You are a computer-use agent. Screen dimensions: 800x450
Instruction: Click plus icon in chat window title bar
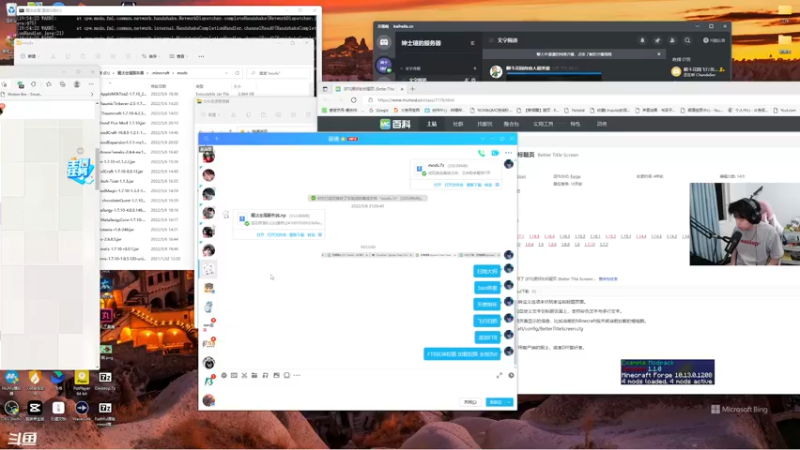(x=217, y=138)
